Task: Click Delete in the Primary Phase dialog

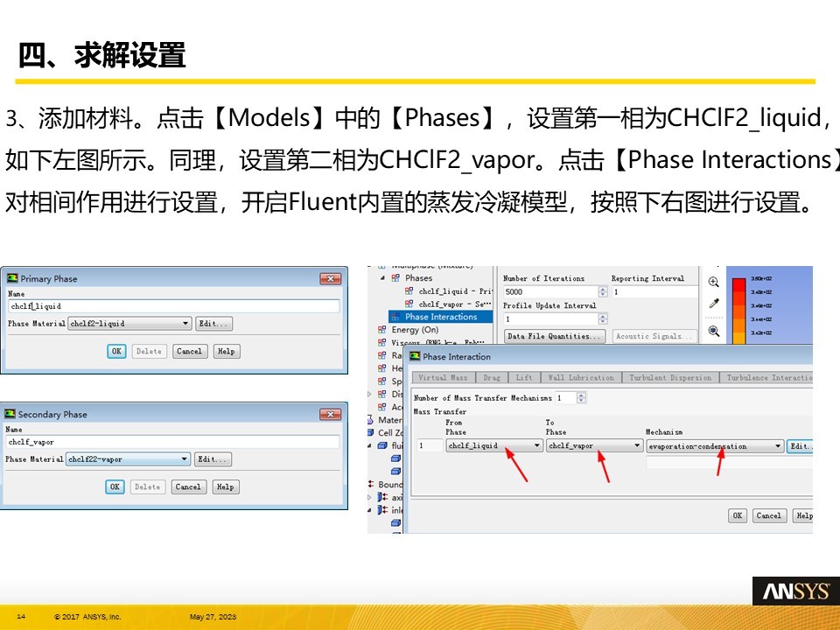Action: pyautogui.click(x=149, y=352)
